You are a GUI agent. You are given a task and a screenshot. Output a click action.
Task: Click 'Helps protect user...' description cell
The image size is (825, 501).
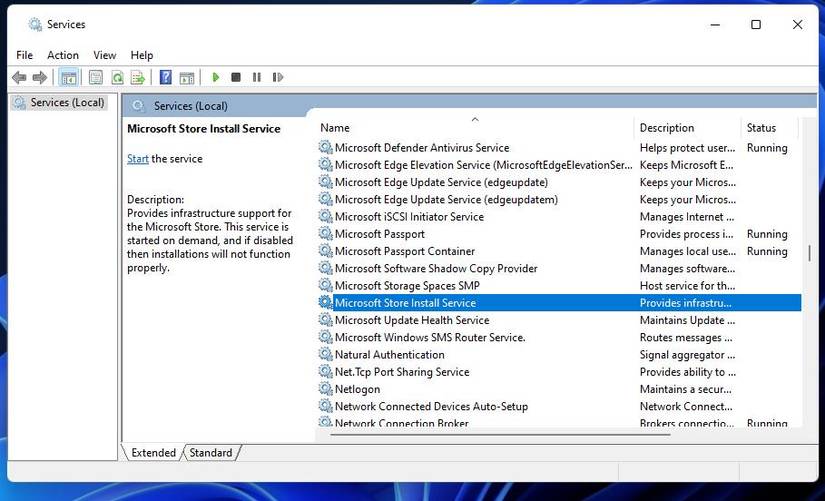[x=687, y=148]
